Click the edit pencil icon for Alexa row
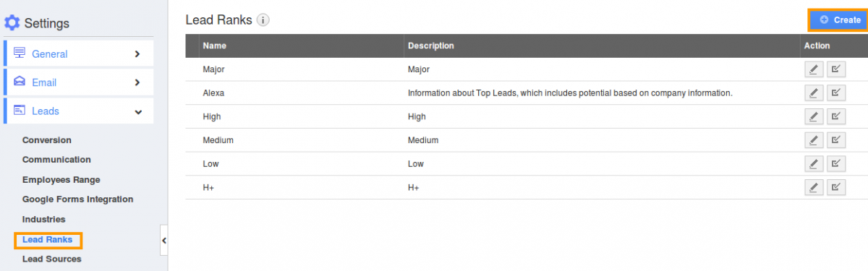The width and height of the screenshot is (868, 271). coord(814,93)
